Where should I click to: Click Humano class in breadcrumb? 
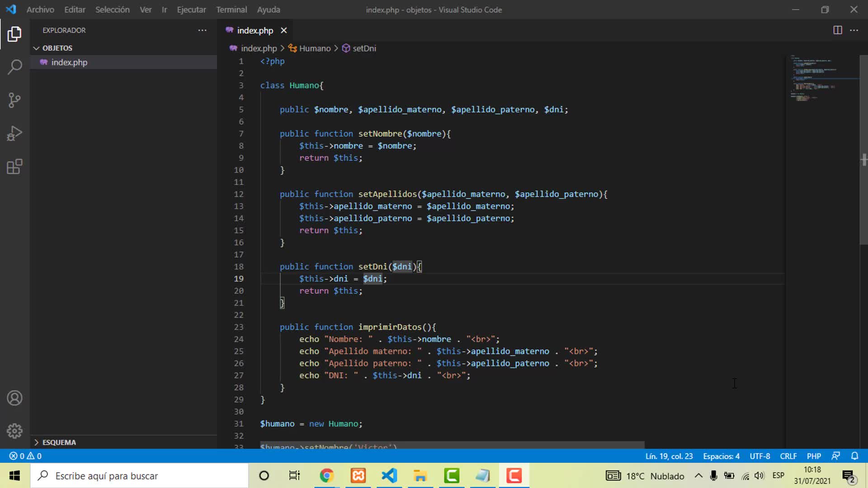(x=315, y=48)
